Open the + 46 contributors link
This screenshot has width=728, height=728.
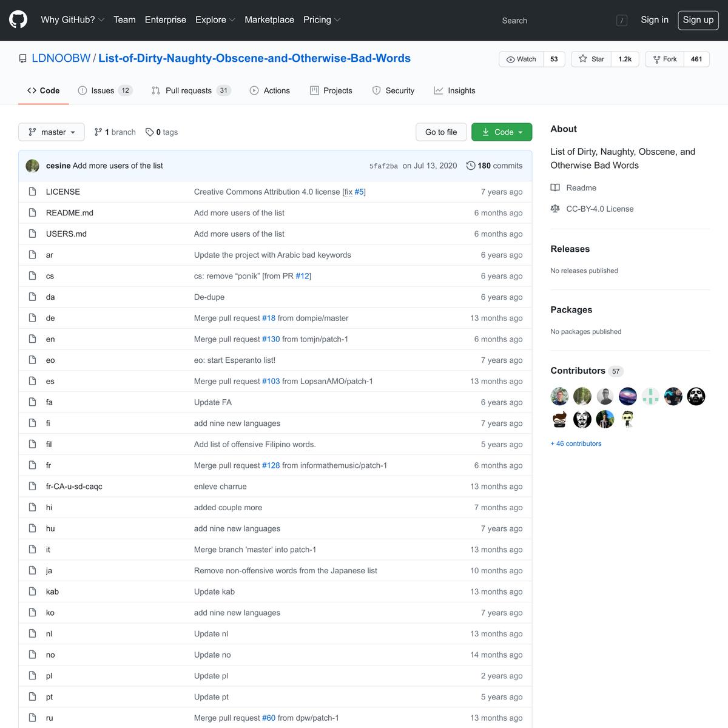576,443
